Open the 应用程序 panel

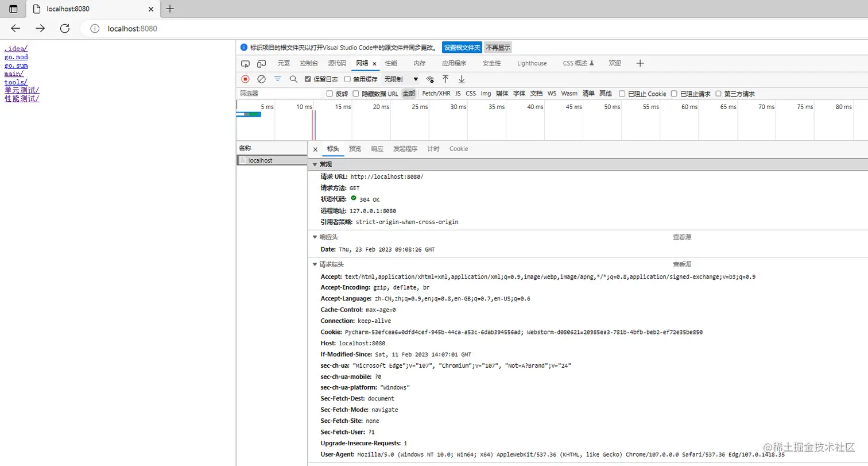click(454, 64)
